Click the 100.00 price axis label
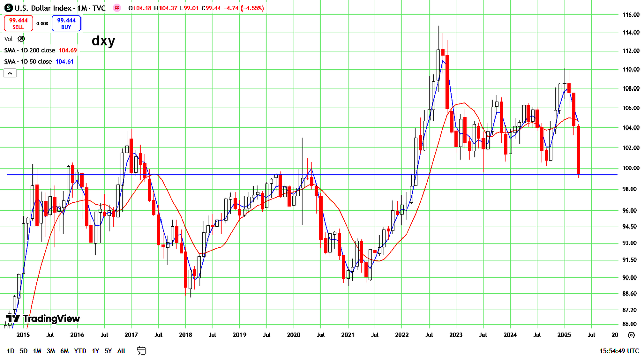The height and width of the screenshot is (362, 644). click(x=631, y=168)
